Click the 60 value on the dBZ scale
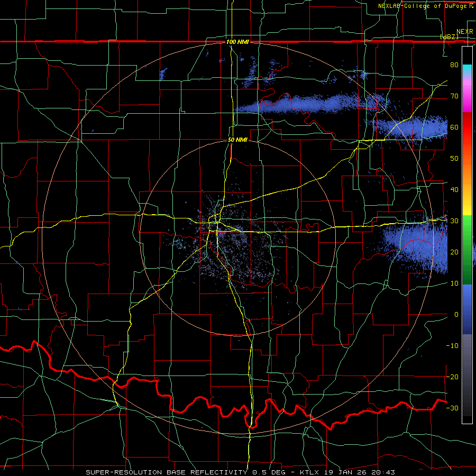The image size is (476, 476). [x=454, y=127]
